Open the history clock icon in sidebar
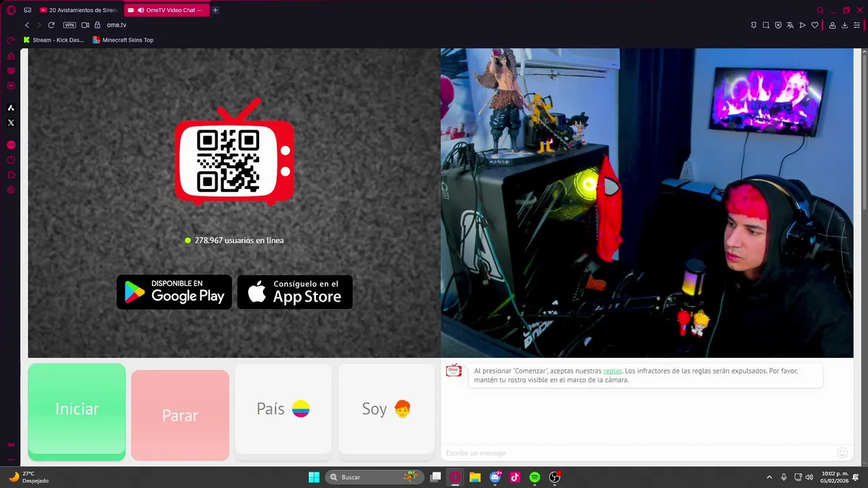 pyautogui.click(x=11, y=160)
